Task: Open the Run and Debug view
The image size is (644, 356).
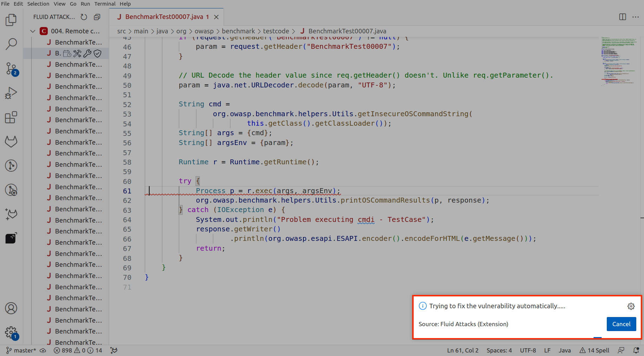Action: [x=11, y=93]
